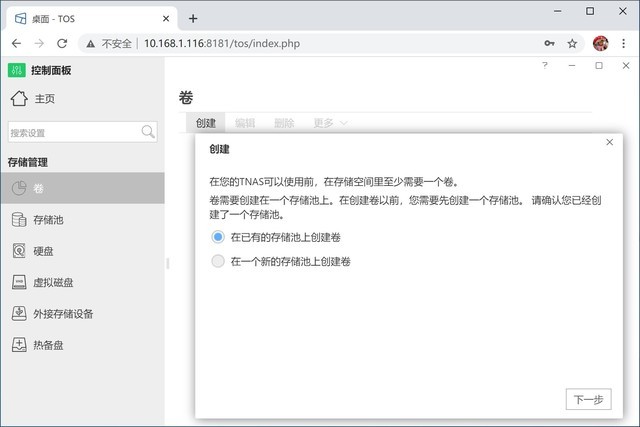Viewport: 640px width, 427px height.
Task: Open the Chrome three-dot menu
Action: (623, 43)
